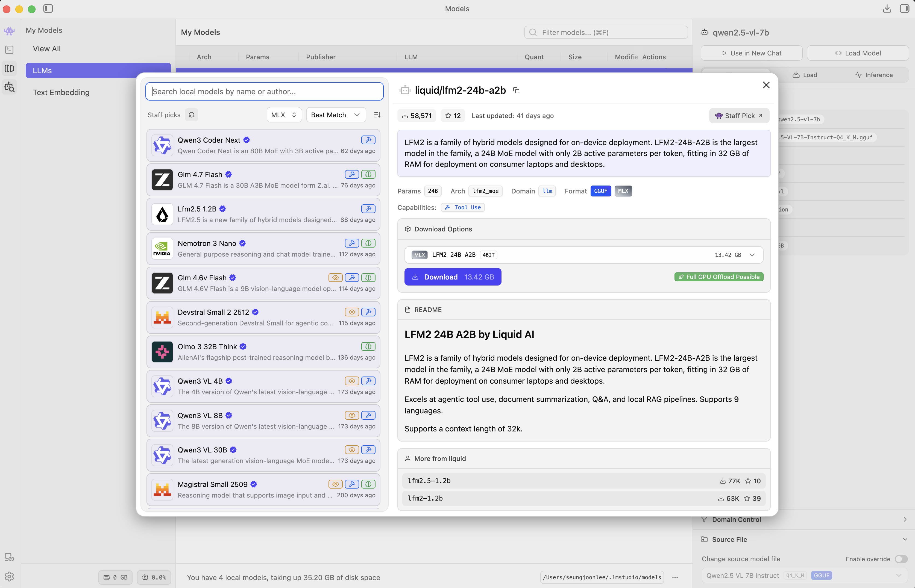Image resolution: width=915 pixels, height=588 pixels.
Task: Select the GGUF format badge
Action: pyautogui.click(x=601, y=191)
